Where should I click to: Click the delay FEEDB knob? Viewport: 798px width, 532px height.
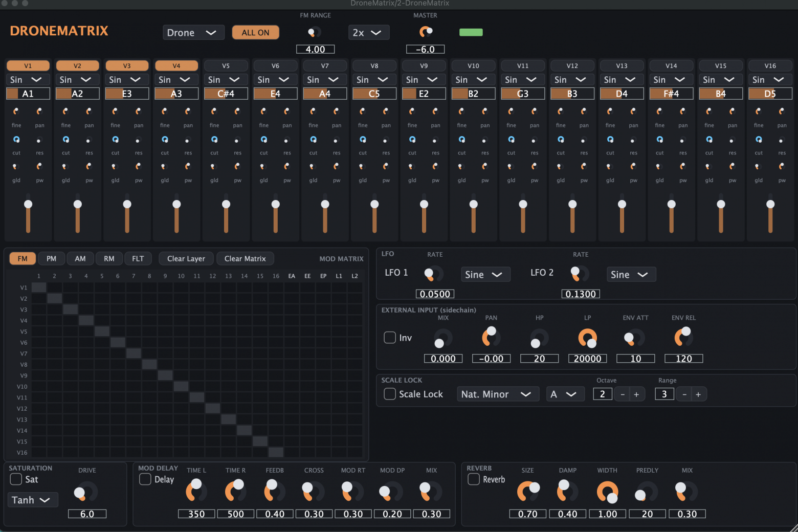(x=274, y=491)
